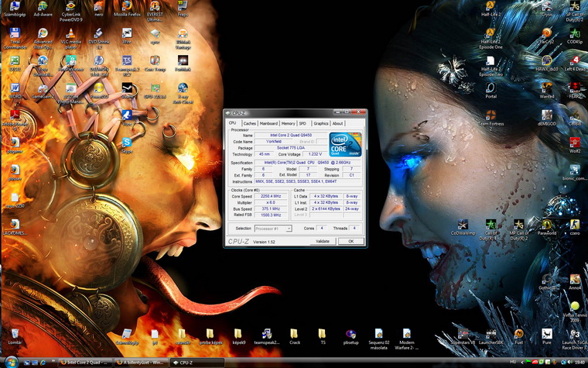
Task: Click the Validate button in CPU-Z
Action: point(323,242)
